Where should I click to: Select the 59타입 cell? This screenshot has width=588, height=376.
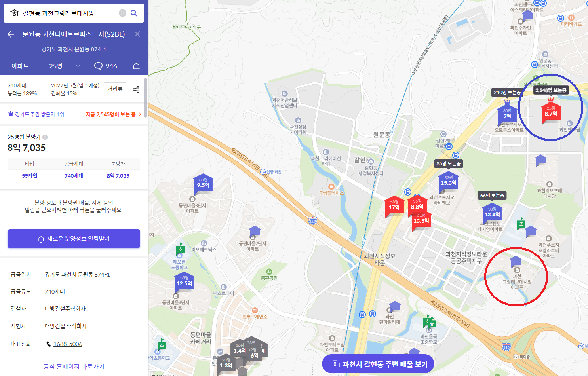30,176
